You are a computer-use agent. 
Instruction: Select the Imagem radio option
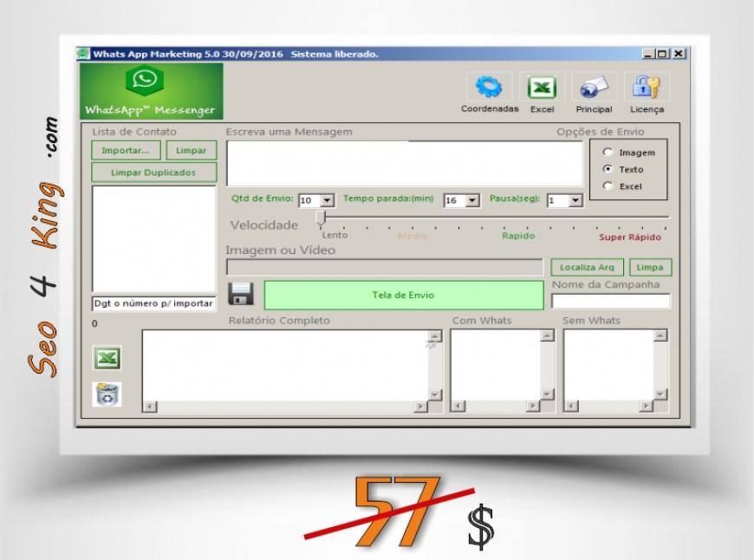point(608,152)
